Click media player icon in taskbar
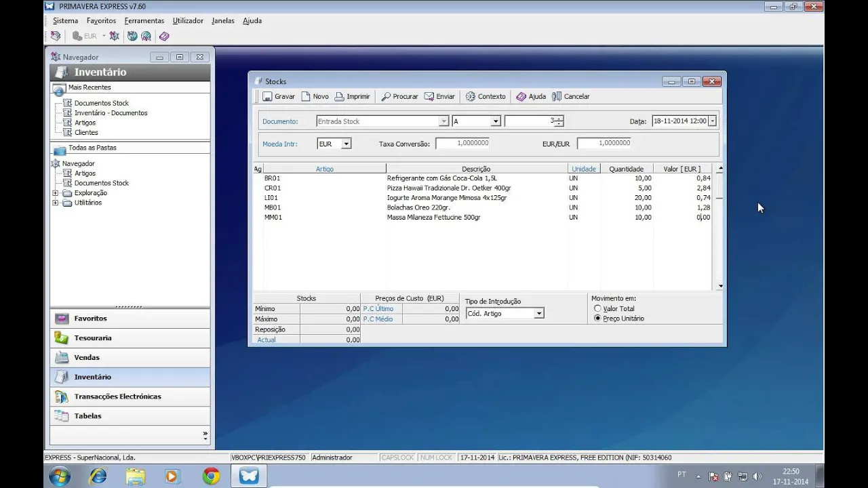 tap(172, 476)
